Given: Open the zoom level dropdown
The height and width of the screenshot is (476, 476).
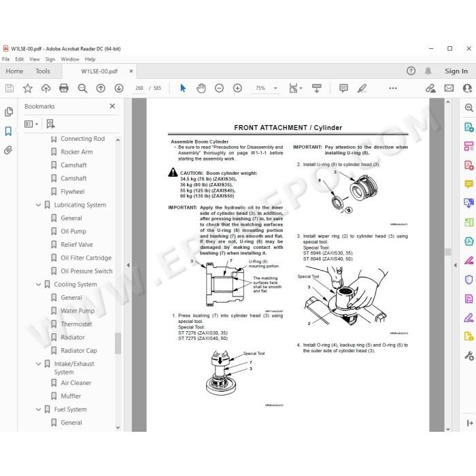Looking at the screenshot, I should 275,88.
